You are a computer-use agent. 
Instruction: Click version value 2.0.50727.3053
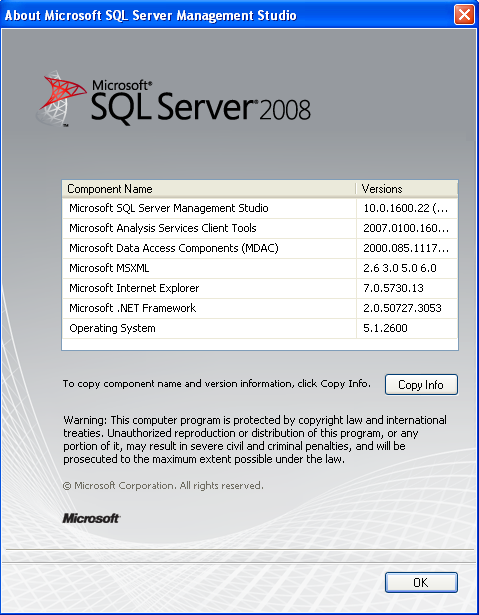pyautogui.click(x=403, y=308)
